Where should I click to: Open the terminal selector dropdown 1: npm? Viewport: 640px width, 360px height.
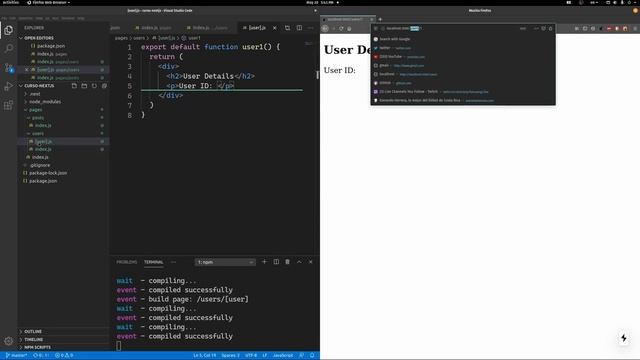click(225, 262)
